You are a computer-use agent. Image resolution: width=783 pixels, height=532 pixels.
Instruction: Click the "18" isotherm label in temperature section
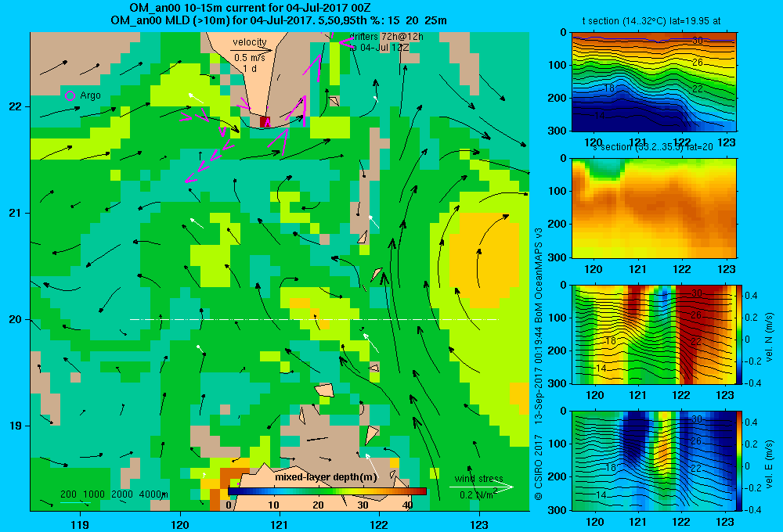608,88
